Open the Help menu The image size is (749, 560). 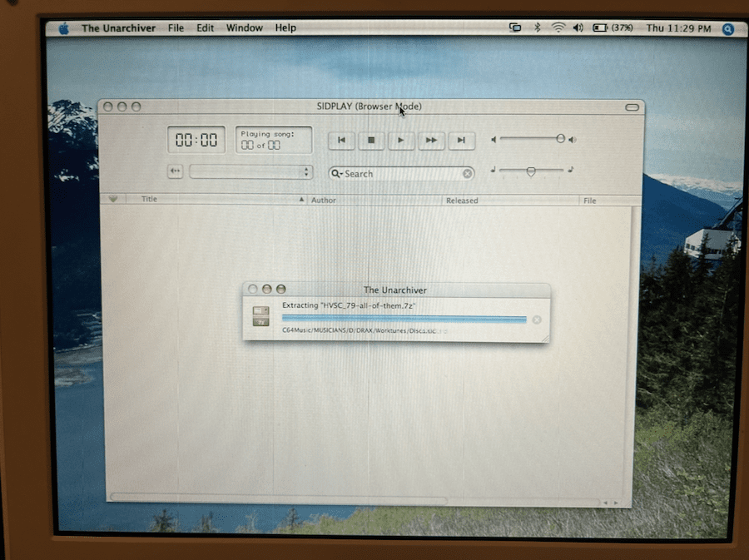(x=285, y=28)
